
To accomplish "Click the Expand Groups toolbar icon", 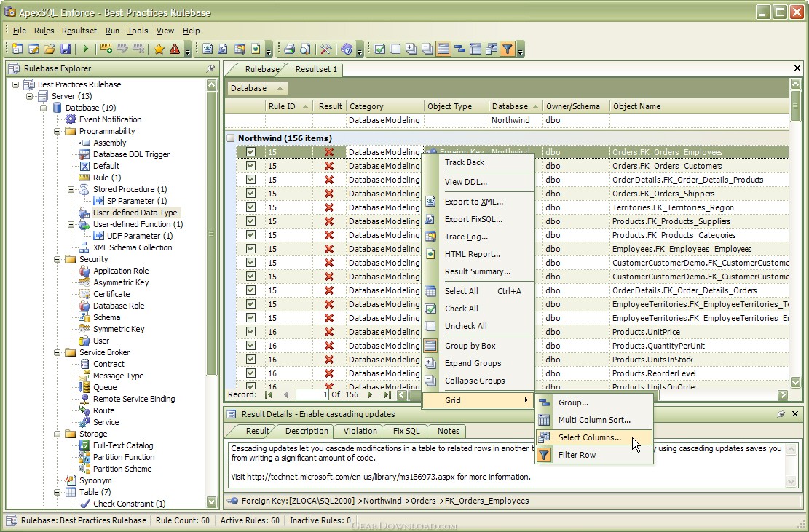I will coord(411,49).
